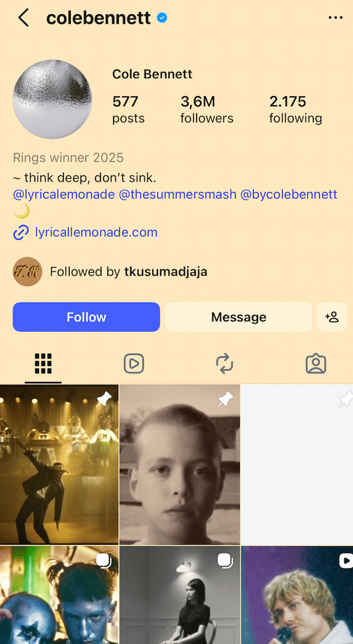The width and height of the screenshot is (353, 644).
Task: Open the pinned dancing stage post
Action: 59,464
